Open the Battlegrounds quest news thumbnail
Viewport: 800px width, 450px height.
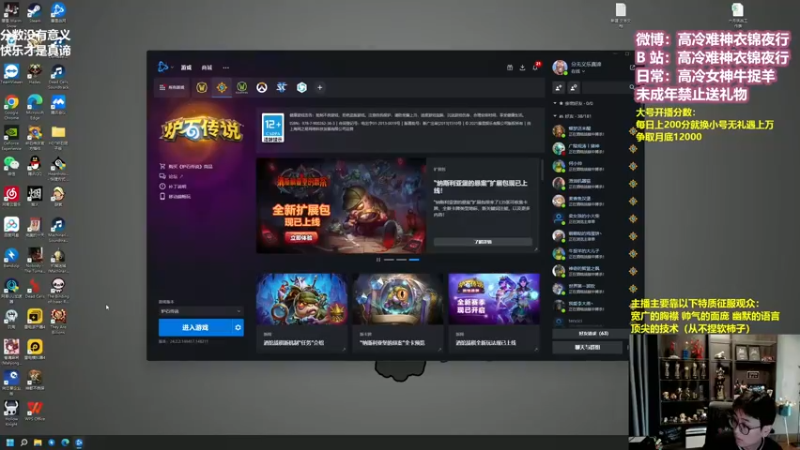[302, 298]
